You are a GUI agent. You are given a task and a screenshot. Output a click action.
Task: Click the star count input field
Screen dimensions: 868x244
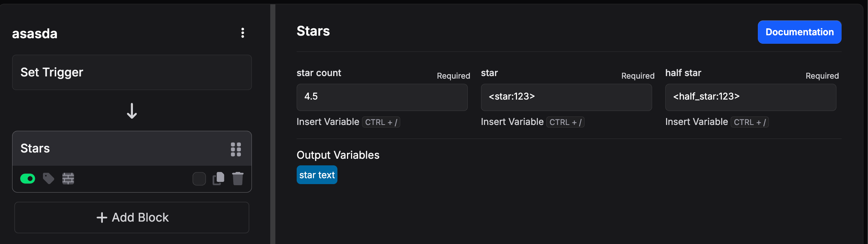[x=382, y=97]
